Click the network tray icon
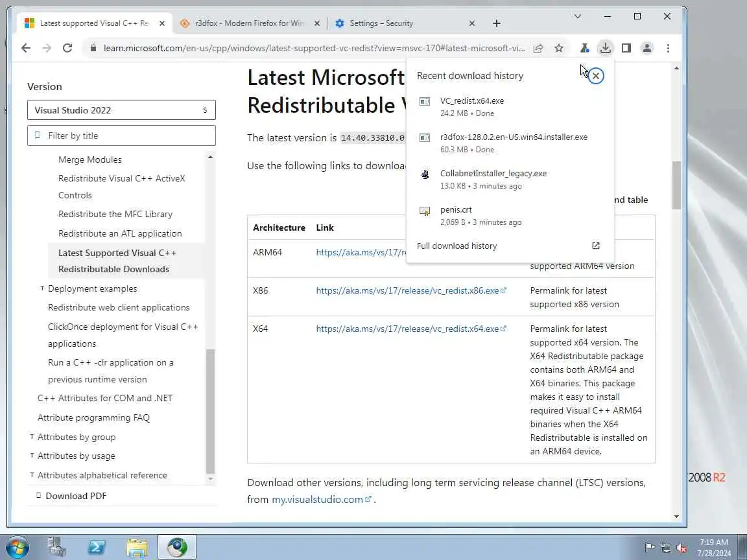 click(665, 548)
